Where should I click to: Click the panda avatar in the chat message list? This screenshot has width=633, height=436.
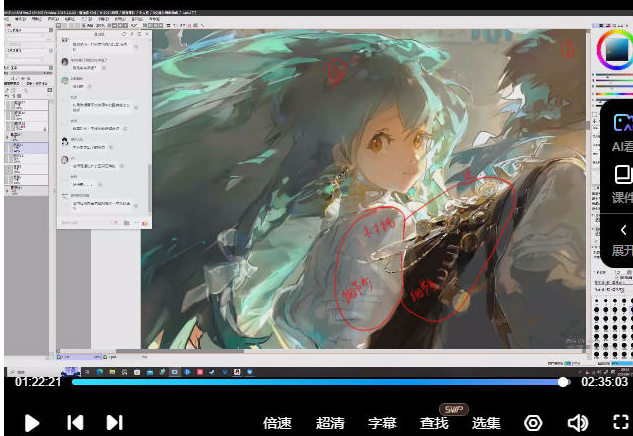point(65,141)
